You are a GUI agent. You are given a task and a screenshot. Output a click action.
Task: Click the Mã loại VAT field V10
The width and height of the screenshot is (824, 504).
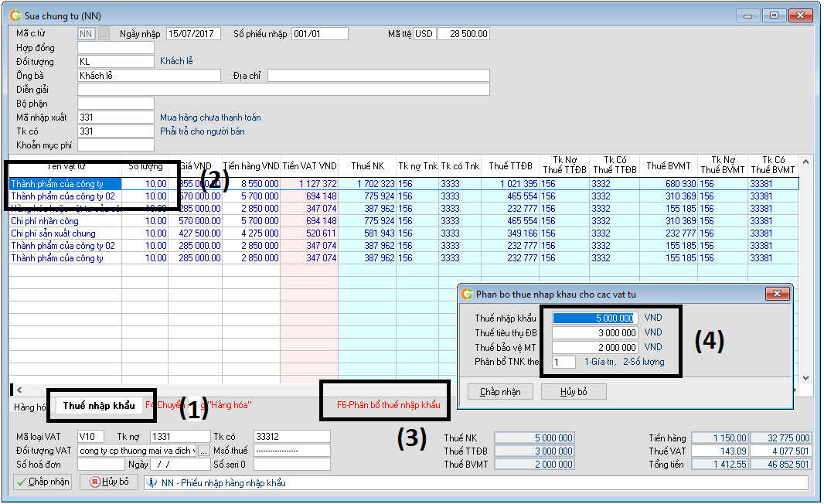point(91,437)
